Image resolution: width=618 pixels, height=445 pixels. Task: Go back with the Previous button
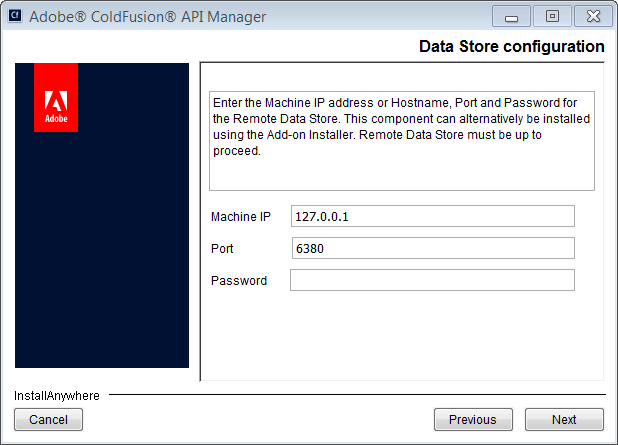[473, 420]
